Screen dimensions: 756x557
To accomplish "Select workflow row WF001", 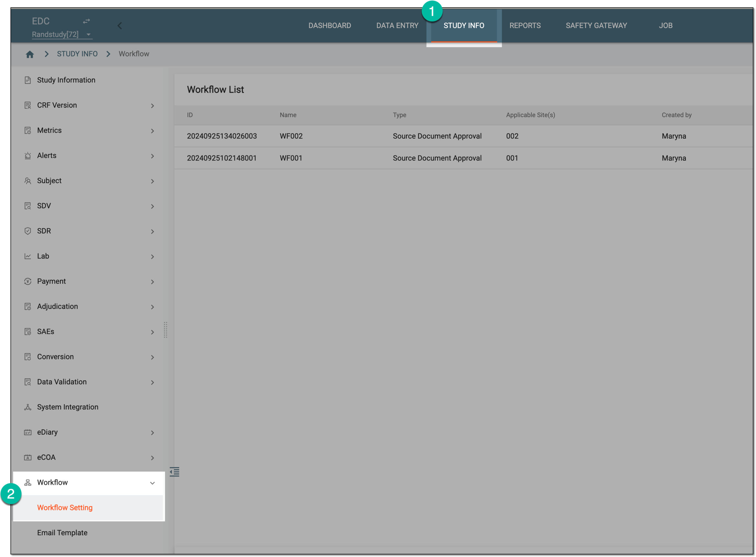I will tap(463, 158).
